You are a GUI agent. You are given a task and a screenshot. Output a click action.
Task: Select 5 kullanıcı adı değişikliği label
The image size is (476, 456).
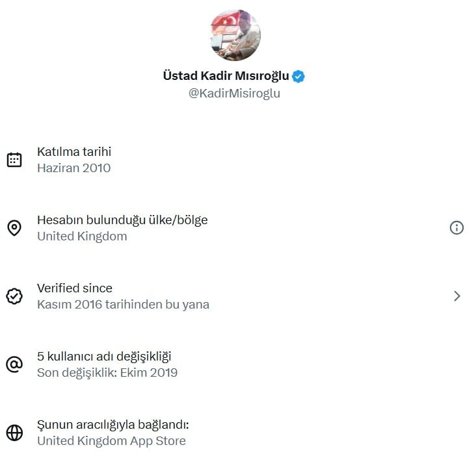coord(105,357)
